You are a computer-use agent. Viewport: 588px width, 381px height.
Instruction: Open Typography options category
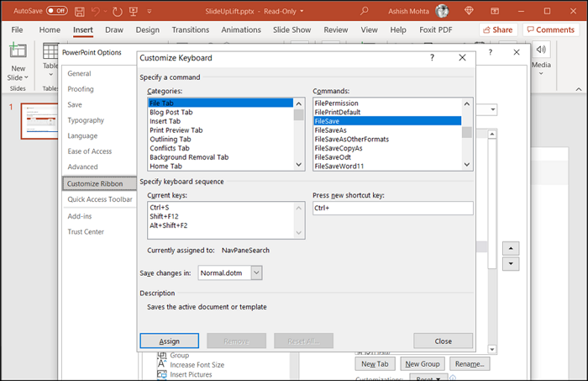click(86, 120)
